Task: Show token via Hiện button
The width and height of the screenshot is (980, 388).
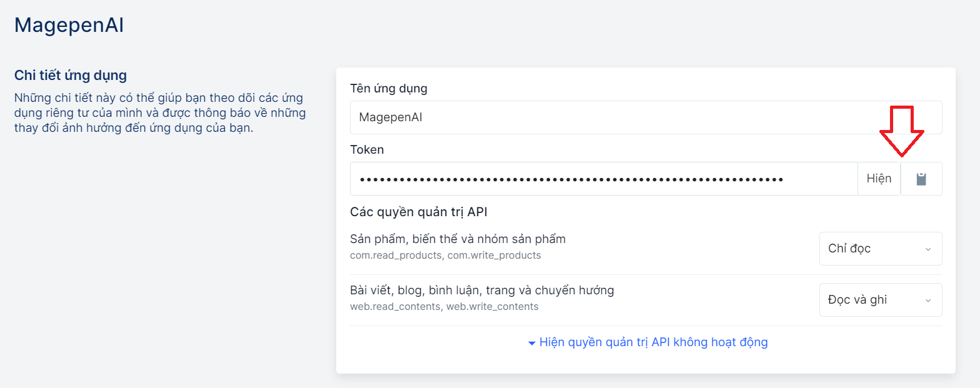Action: click(879, 179)
